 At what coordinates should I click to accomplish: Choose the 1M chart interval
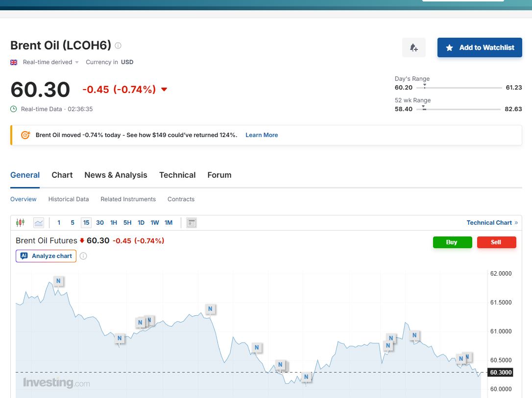tap(169, 223)
